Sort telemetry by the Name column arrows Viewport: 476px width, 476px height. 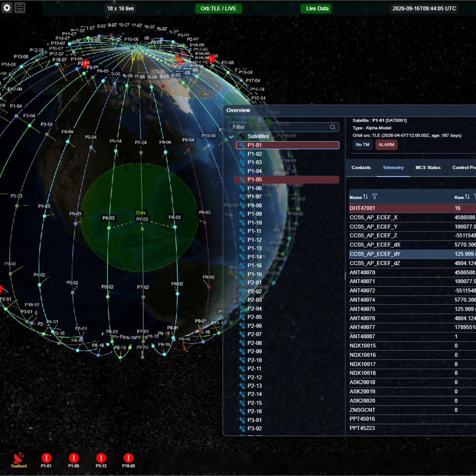click(x=365, y=197)
